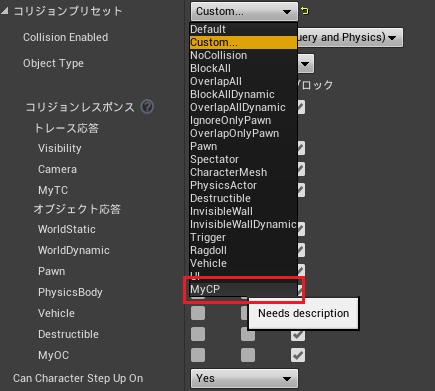Open the Collision Enabled dropdown
Viewport: 435px width, 391px height.
(349, 37)
